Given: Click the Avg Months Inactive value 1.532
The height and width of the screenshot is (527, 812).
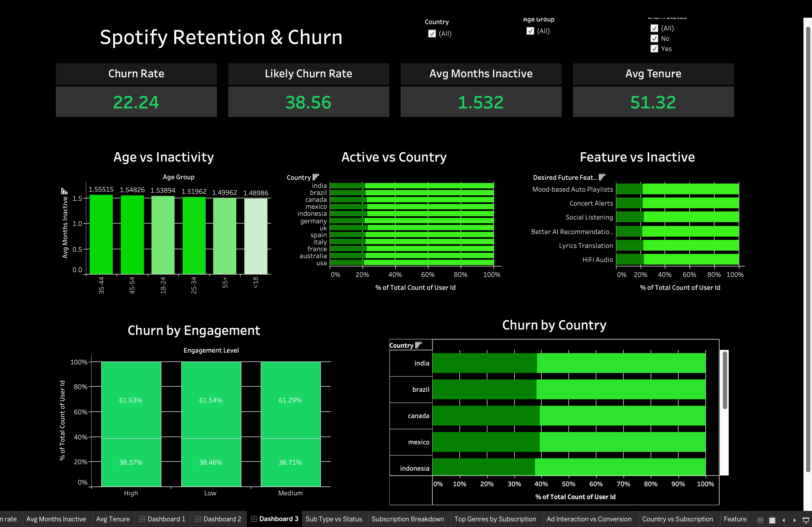Looking at the screenshot, I should pos(481,102).
